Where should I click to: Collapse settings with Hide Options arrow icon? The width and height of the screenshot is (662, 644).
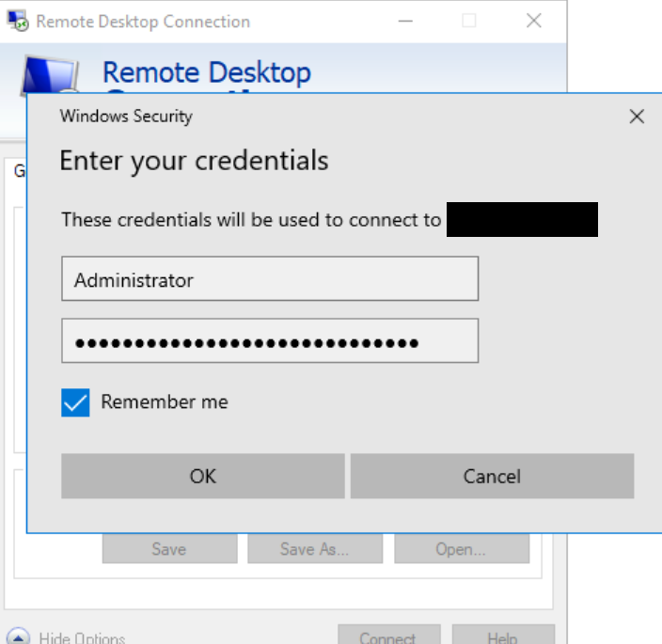[18, 636]
